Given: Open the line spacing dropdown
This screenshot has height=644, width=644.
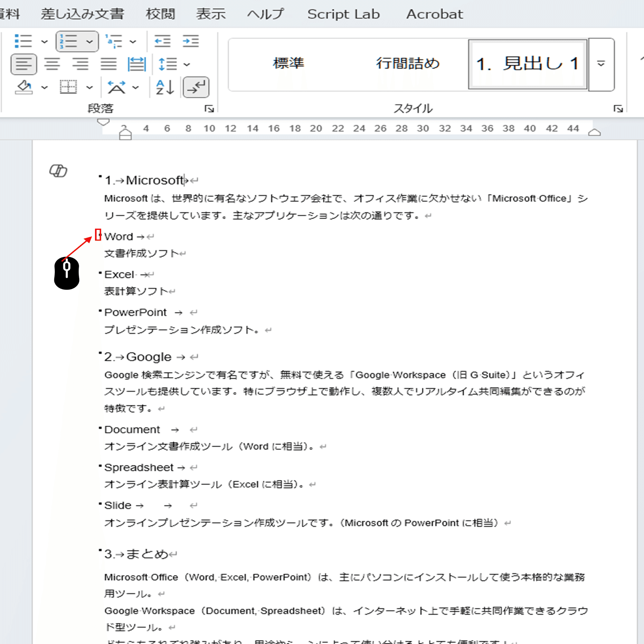Looking at the screenshot, I should (x=187, y=64).
